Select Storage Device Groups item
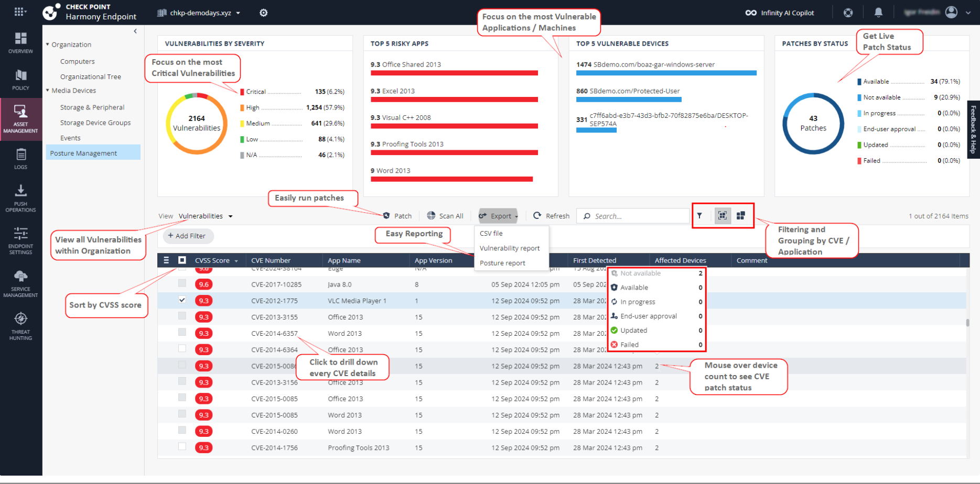 pyautogui.click(x=95, y=123)
